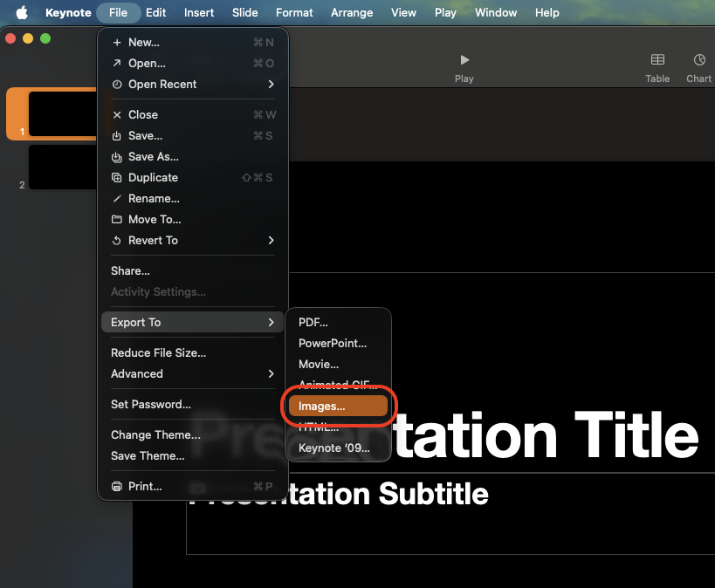This screenshot has height=588, width=715.
Task: Click the Save As... icon
Action: [117, 157]
